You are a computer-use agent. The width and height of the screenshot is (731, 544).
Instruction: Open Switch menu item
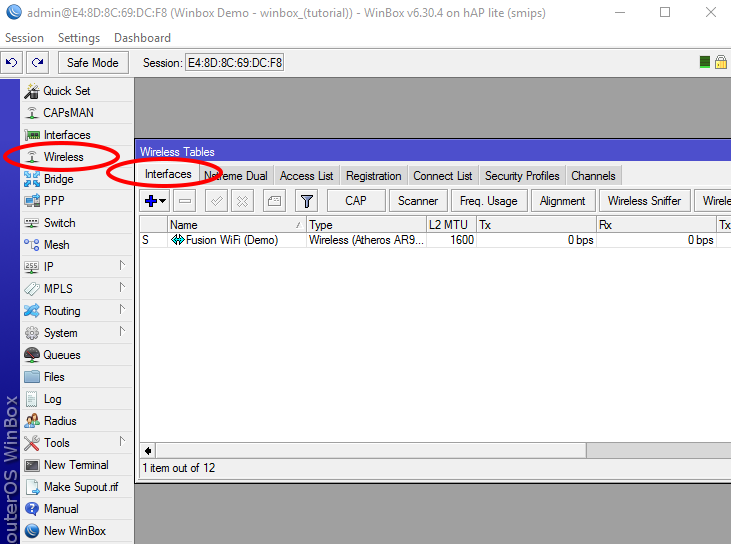tap(77, 223)
